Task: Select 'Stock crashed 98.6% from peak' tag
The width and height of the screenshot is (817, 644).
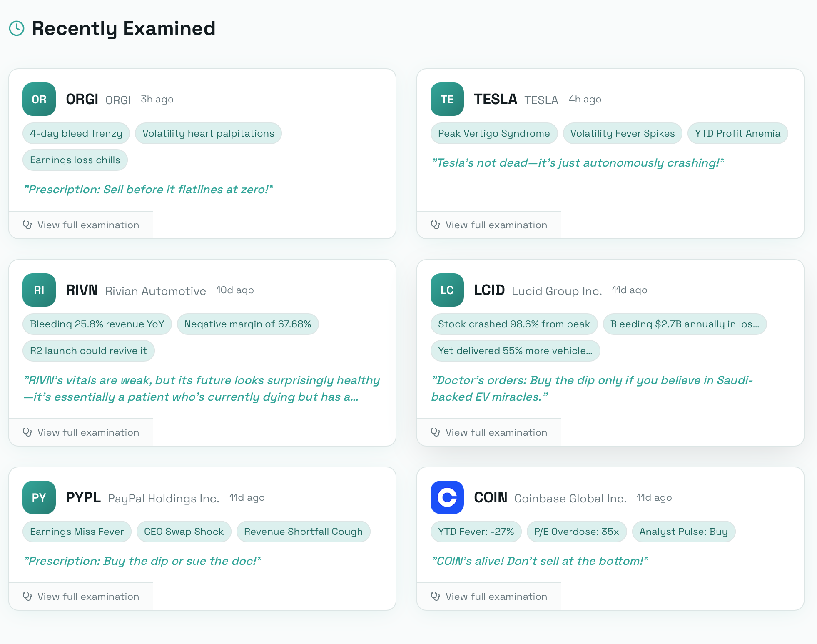Action: coord(514,324)
